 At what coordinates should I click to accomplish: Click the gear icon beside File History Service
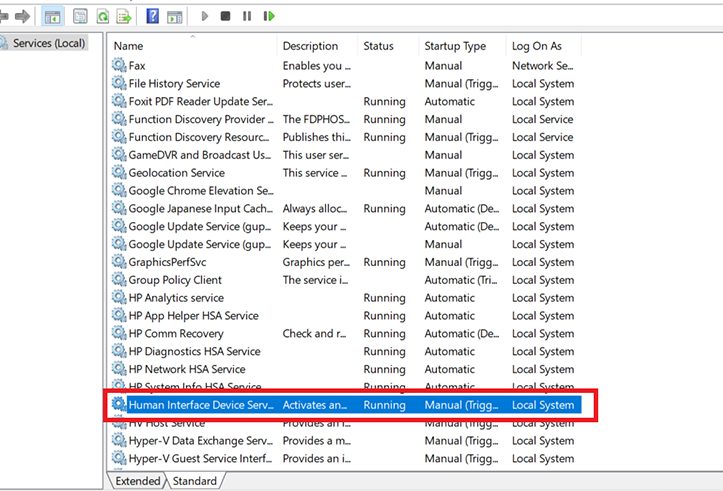tap(119, 83)
